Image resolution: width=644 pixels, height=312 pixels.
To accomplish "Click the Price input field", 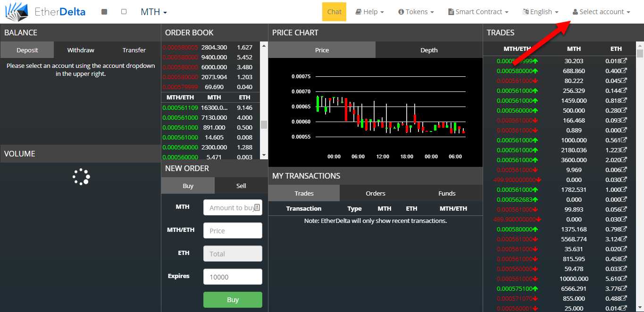I will click(233, 230).
